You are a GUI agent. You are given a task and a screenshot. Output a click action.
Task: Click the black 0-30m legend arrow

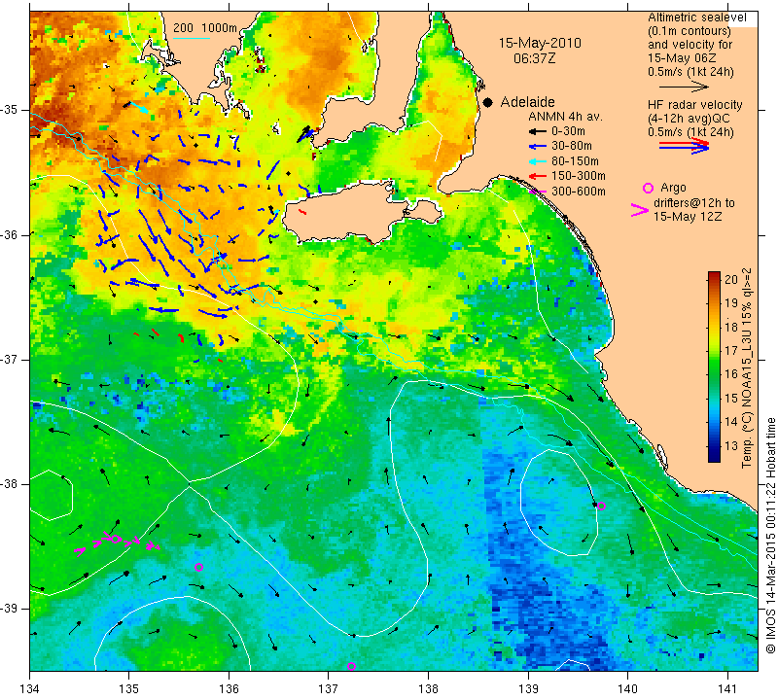point(537,131)
